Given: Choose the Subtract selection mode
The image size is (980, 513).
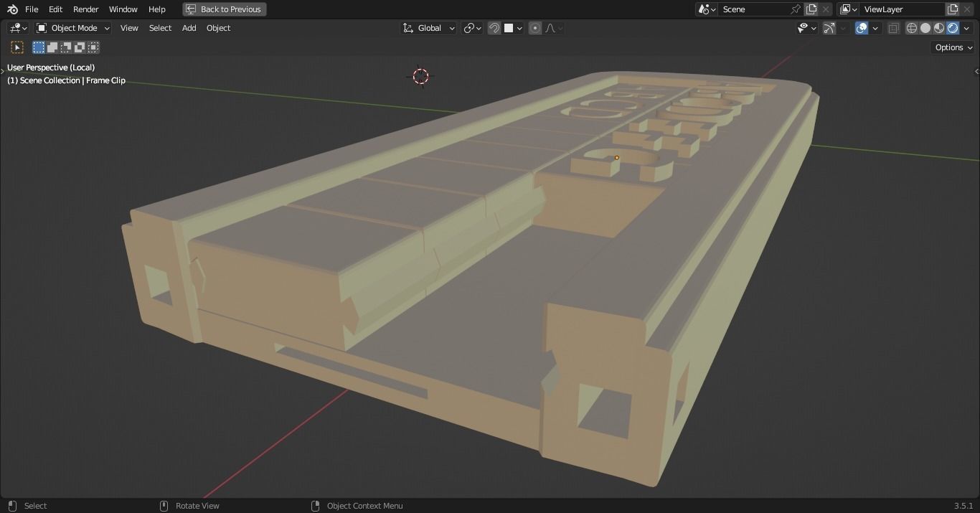Looking at the screenshot, I should click(66, 47).
